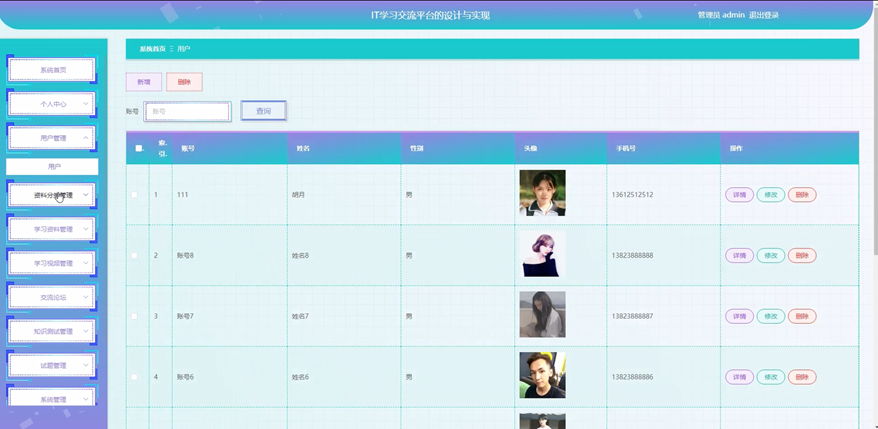This screenshot has width=878, height=429.
Task: Click 修改 for user 姓名8
Action: click(x=771, y=255)
